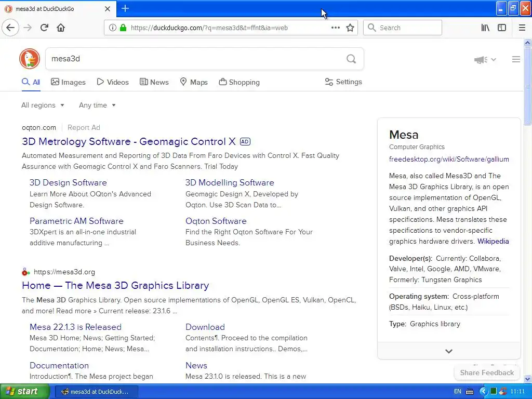
Task: Open the News sublink under mesa3d.org
Action: (196, 365)
